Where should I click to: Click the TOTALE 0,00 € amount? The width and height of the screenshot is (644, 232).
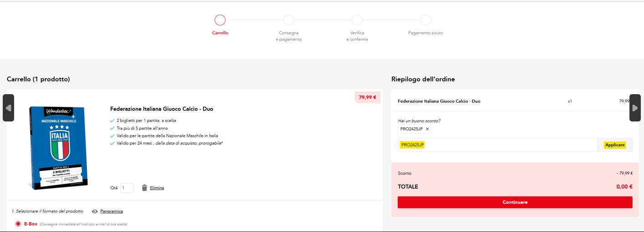624,187
